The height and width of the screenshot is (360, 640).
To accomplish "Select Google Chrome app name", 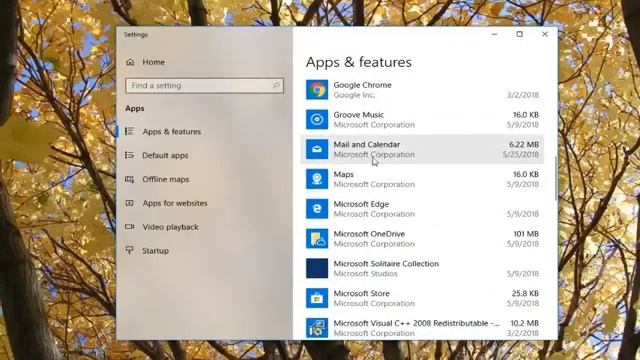I will pos(362,85).
